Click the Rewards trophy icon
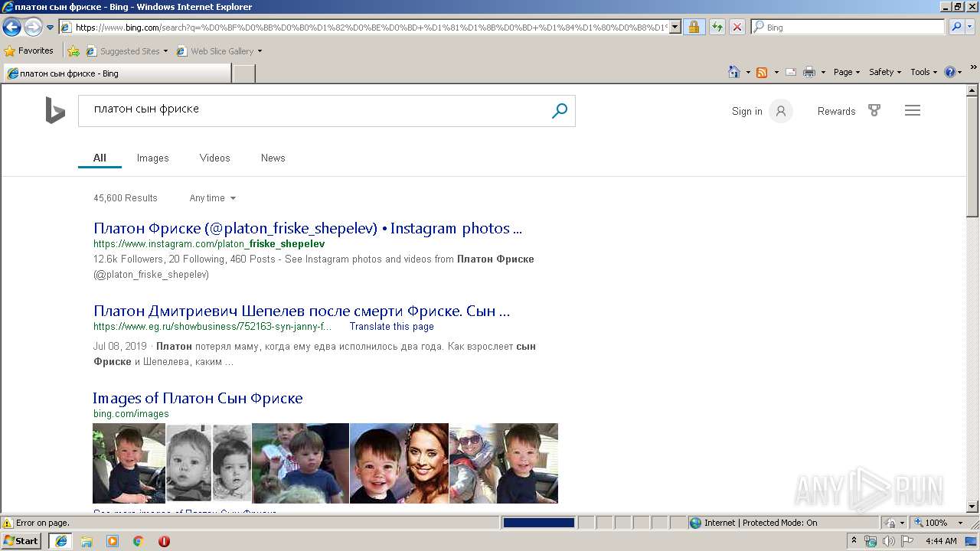980x551 pixels. pyautogui.click(x=874, y=111)
